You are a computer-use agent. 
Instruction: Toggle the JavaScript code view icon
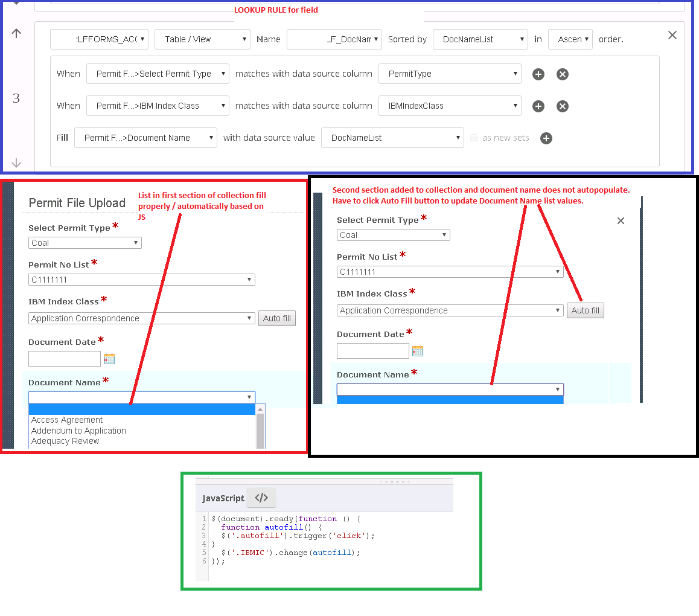coord(261,498)
